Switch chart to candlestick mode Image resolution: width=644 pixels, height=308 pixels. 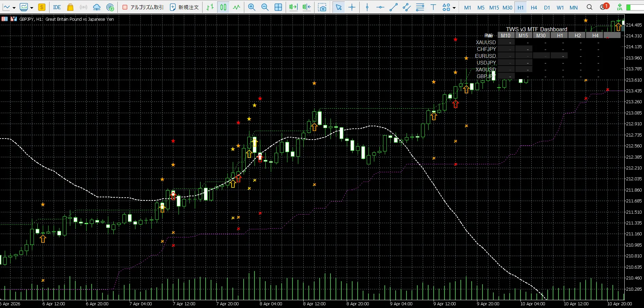tap(223, 7)
